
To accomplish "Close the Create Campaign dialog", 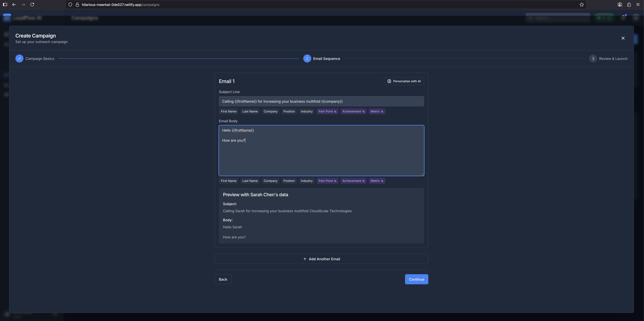I will pyautogui.click(x=623, y=38).
